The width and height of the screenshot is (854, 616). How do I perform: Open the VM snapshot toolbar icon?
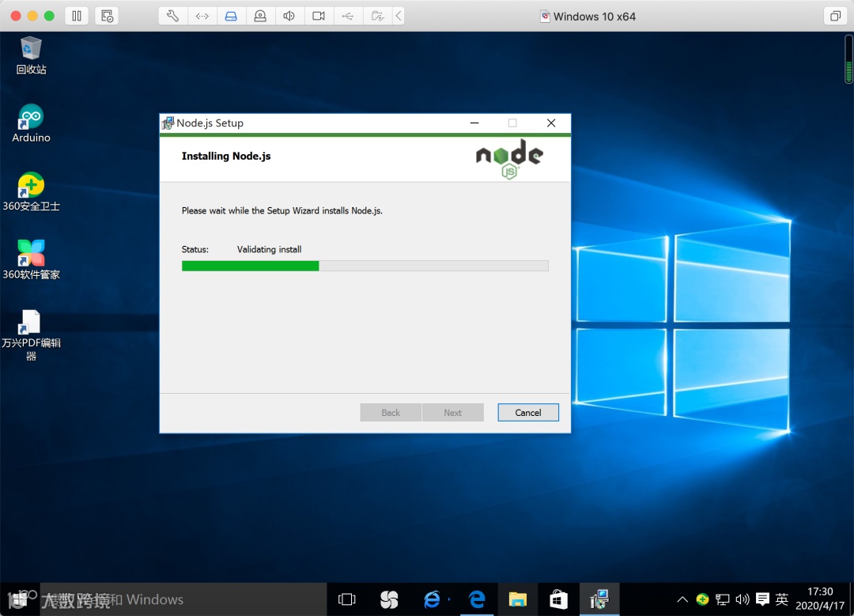coord(107,16)
